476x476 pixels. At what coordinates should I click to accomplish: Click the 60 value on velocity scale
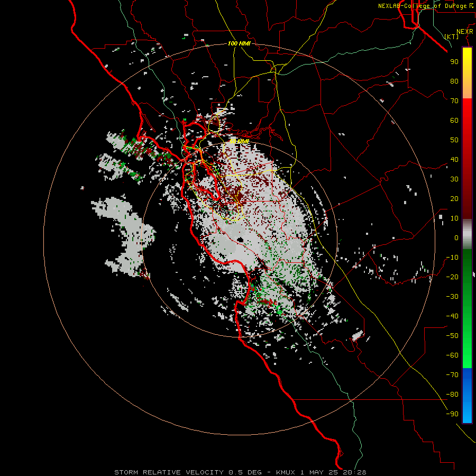click(454, 121)
